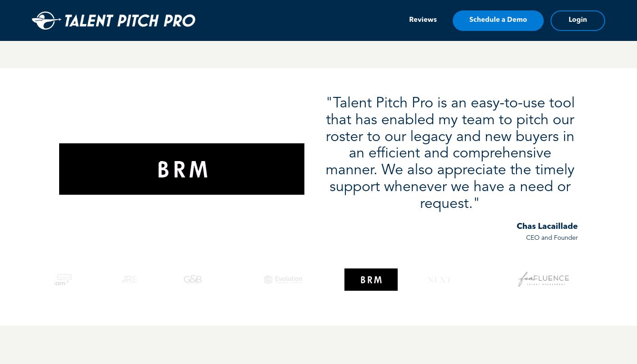The height and width of the screenshot is (364, 637).
Task: Open the Reviews nav link
Action: (423, 20)
